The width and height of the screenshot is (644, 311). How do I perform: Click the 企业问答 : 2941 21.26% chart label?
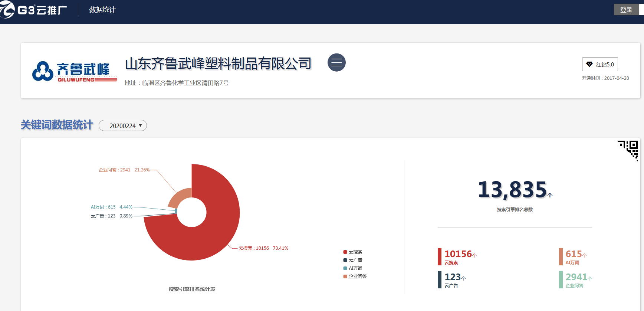coord(124,170)
